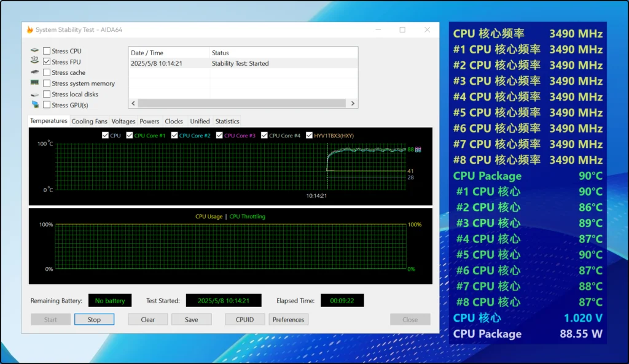The height and width of the screenshot is (364, 629).
Task: Open Preferences dialog
Action: [289, 320]
